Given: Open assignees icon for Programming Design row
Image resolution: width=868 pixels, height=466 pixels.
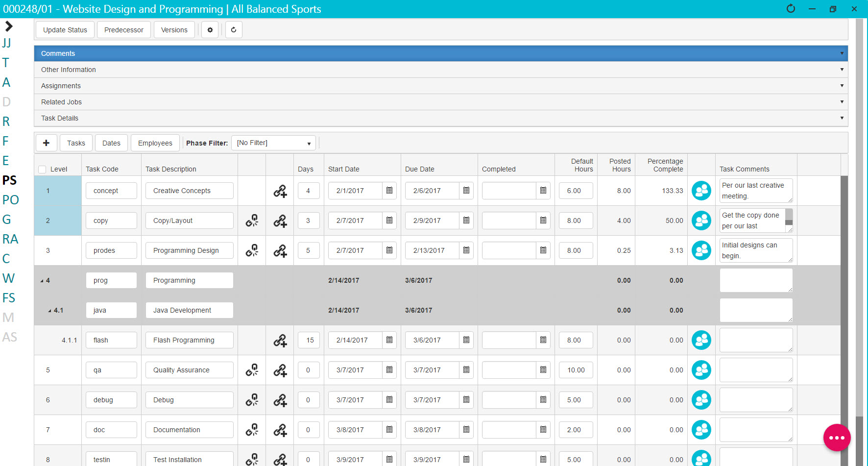Looking at the screenshot, I should coord(701,250).
